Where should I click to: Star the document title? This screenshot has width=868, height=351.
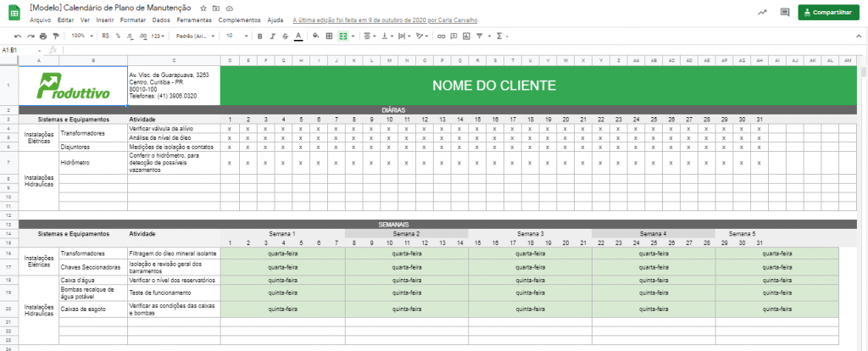pos(203,8)
